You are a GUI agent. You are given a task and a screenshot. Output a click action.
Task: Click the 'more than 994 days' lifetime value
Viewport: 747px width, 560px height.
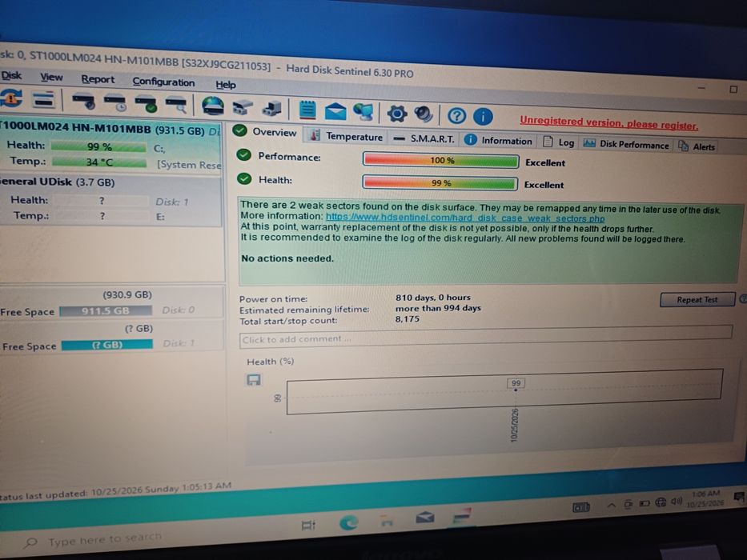pyautogui.click(x=438, y=308)
